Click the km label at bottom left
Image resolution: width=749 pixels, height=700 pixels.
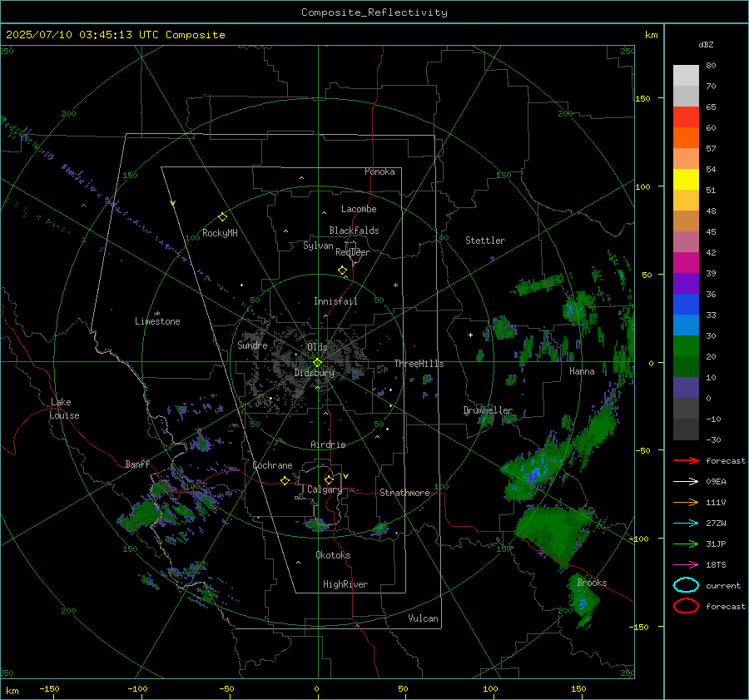click(12, 691)
